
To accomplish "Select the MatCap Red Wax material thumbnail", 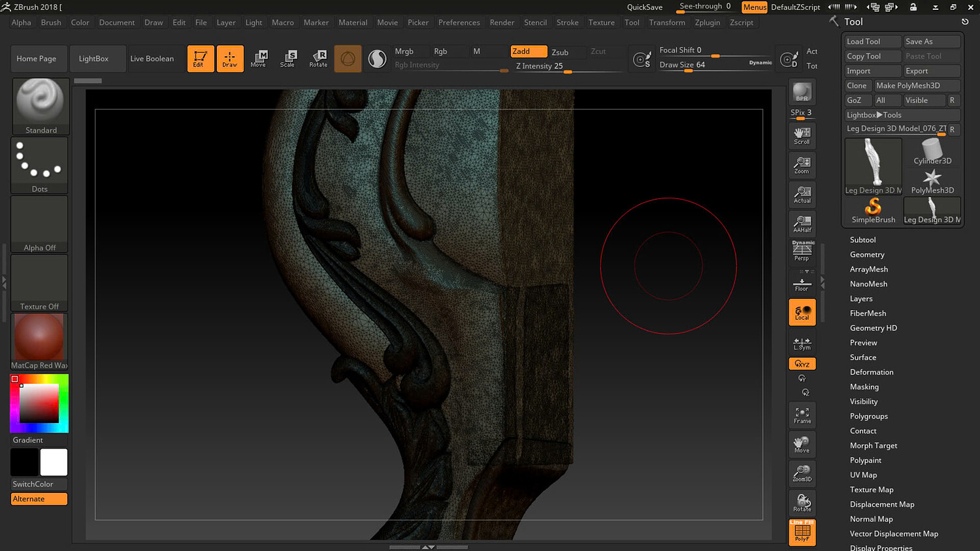I will coord(39,338).
